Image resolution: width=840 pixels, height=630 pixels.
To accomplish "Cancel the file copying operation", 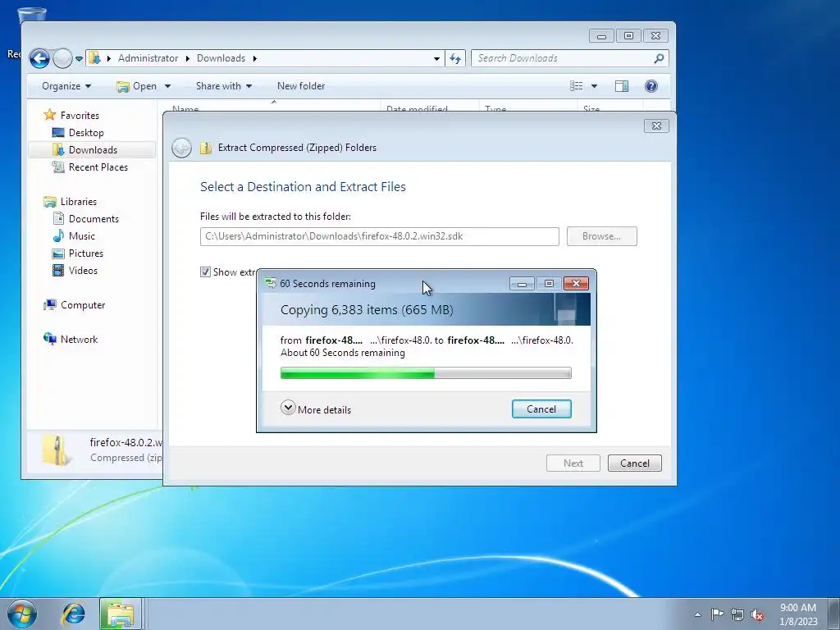I will point(541,409).
